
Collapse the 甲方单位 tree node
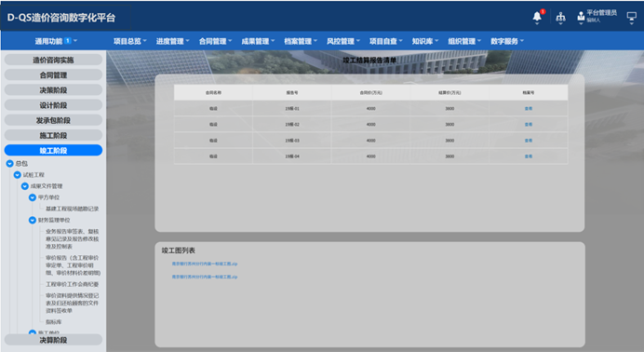coord(33,197)
